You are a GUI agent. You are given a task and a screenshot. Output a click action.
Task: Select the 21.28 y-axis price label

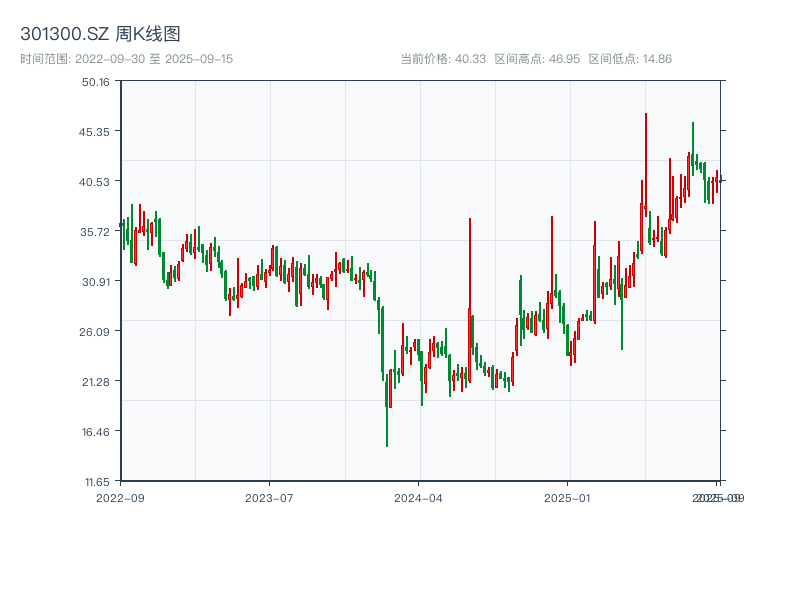tap(96, 381)
